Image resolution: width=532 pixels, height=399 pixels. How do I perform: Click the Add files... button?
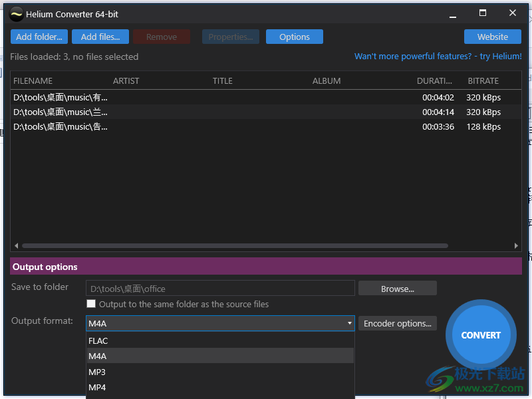(100, 37)
